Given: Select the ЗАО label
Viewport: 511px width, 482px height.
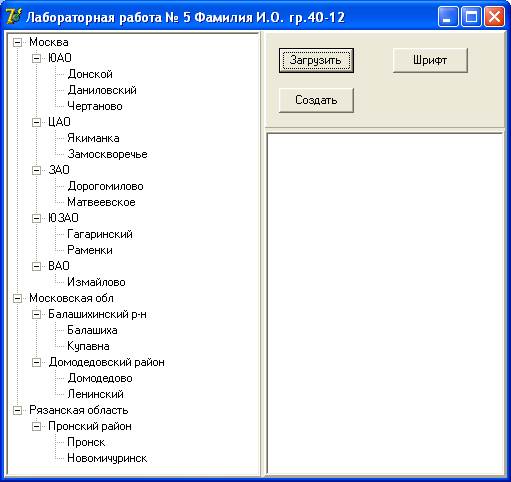Looking at the screenshot, I should (59, 170).
